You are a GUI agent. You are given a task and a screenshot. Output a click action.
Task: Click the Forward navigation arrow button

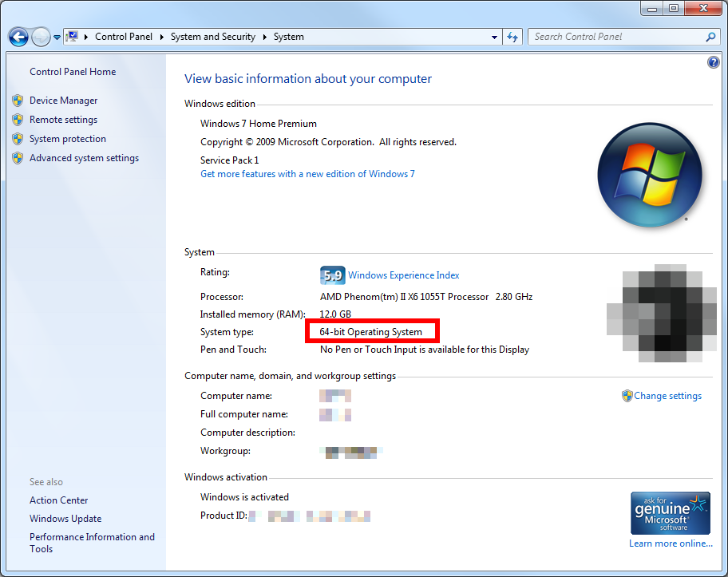click(41, 38)
